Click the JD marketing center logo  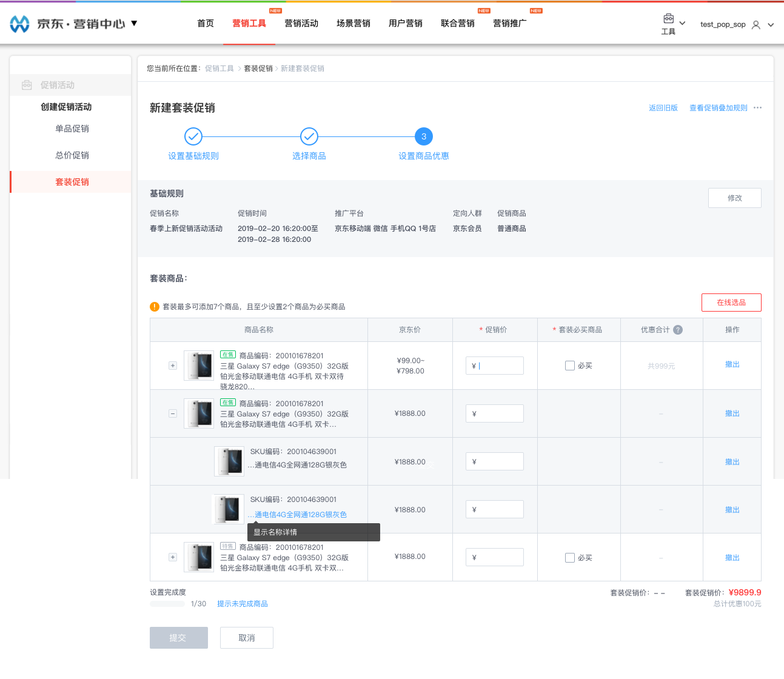pyautogui.click(x=20, y=24)
